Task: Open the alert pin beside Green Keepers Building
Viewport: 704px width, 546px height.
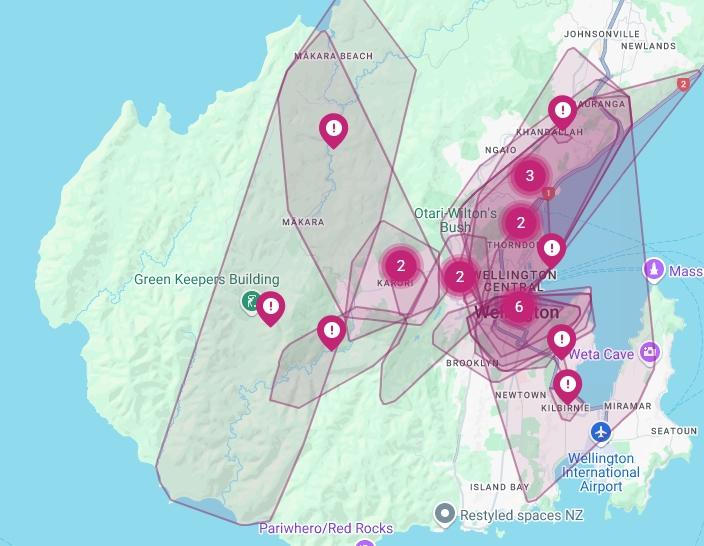Action: click(270, 307)
